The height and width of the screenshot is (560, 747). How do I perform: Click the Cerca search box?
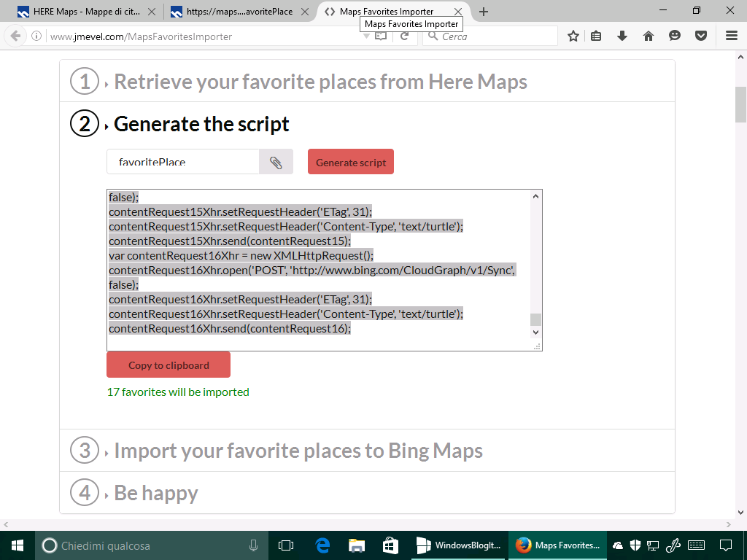pos(489,36)
